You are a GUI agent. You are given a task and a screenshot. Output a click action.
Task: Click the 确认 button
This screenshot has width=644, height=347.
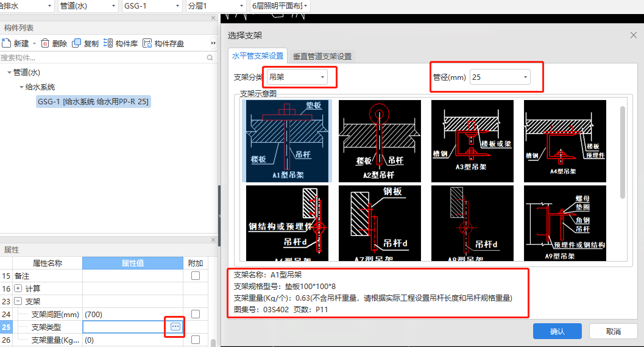tap(557, 331)
